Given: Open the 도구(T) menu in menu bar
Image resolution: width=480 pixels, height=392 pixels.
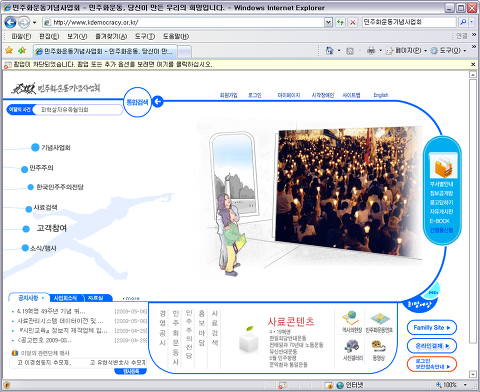Looking at the screenshot, I should pyautogui.click(x=145, y=36).
